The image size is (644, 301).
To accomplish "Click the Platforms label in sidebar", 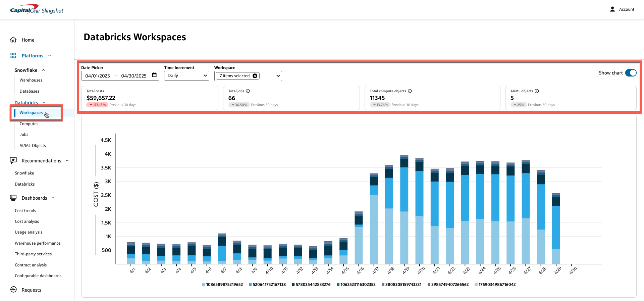I will [32, 56].
